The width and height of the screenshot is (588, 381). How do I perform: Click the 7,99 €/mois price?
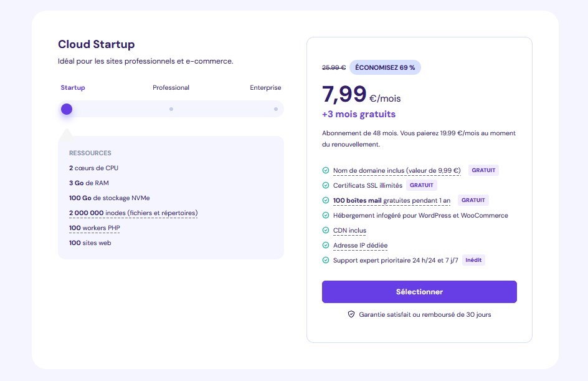tap(361, 94)
